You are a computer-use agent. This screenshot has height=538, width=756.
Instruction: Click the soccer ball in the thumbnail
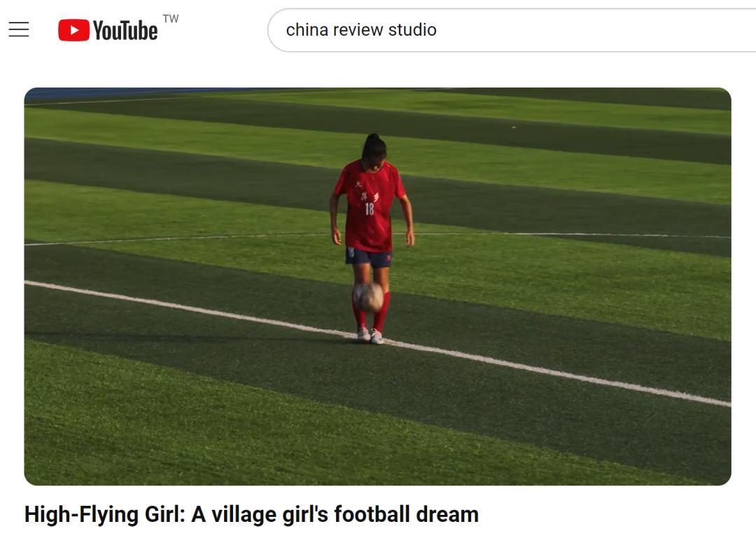[x=368, y=297]
